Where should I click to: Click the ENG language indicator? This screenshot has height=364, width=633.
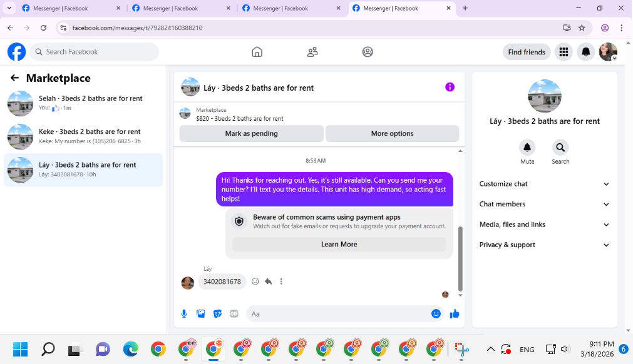click(x=527, y=350)
